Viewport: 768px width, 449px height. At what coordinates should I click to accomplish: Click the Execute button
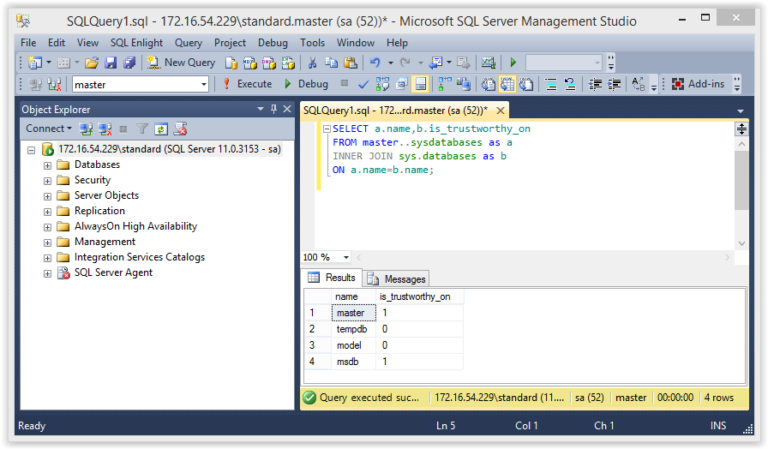pos(247,84)
